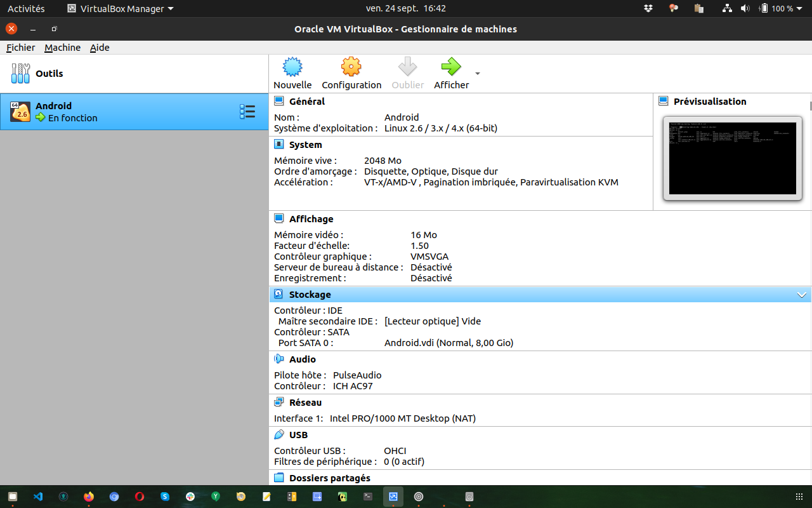
Task: Show applications grid in the dock
Action: click(x=799, y=497)
